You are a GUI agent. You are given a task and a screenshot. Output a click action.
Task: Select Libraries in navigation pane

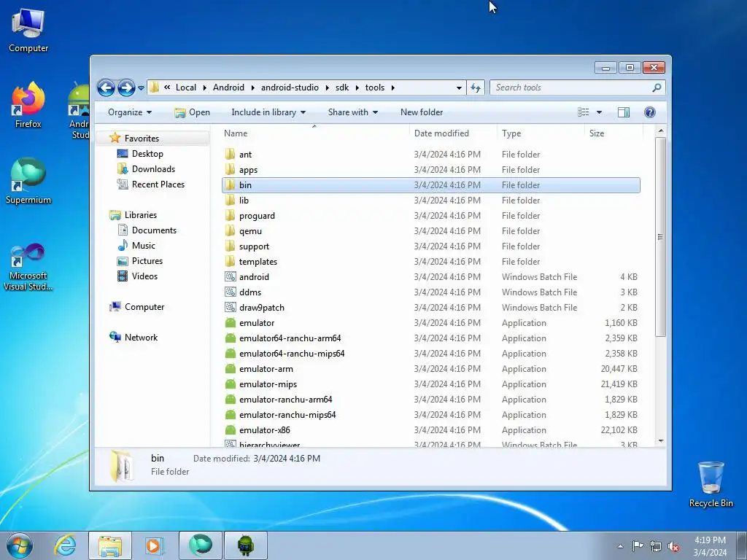(x=141, y=215)
